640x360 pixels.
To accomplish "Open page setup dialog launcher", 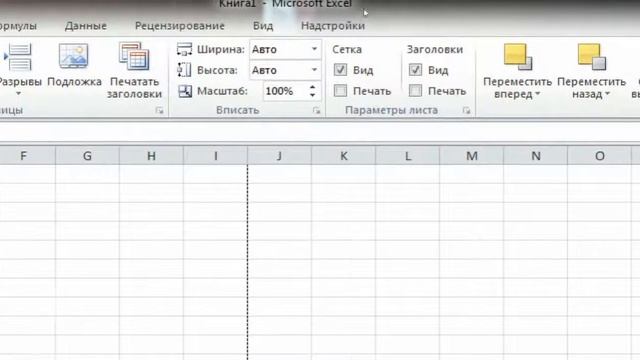I will pos(159,110).
